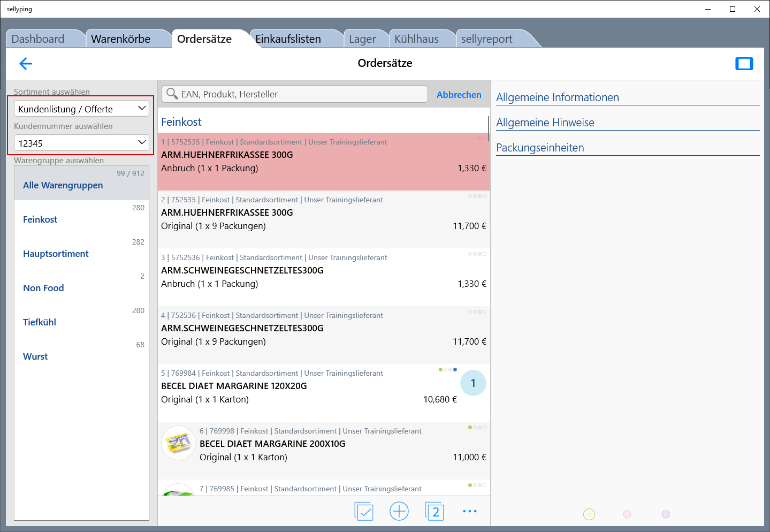Click the EAN, Produkt, Hersteller search field
This screenshot has height=532, width=770.
click(302, 94)
